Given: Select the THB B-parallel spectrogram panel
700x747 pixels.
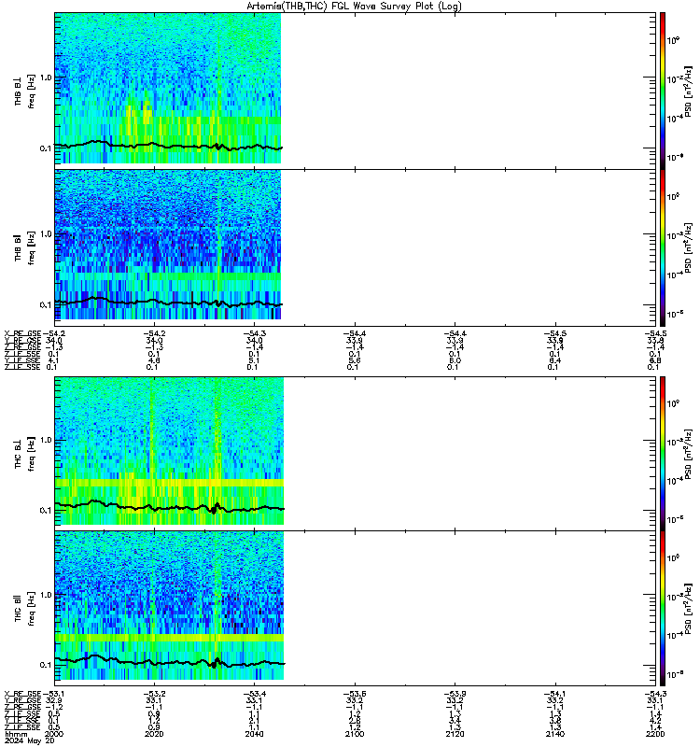Looking at the screenshot, I should [355, 247].
